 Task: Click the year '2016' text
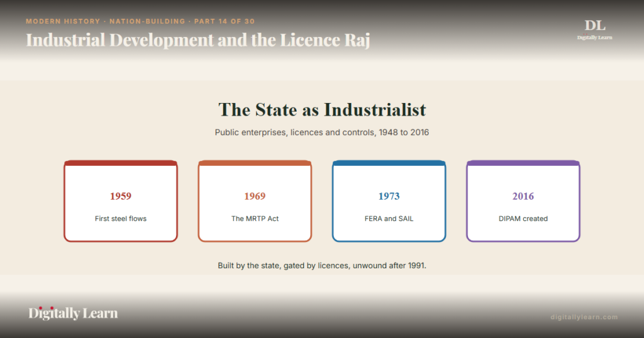pos(523,196)
